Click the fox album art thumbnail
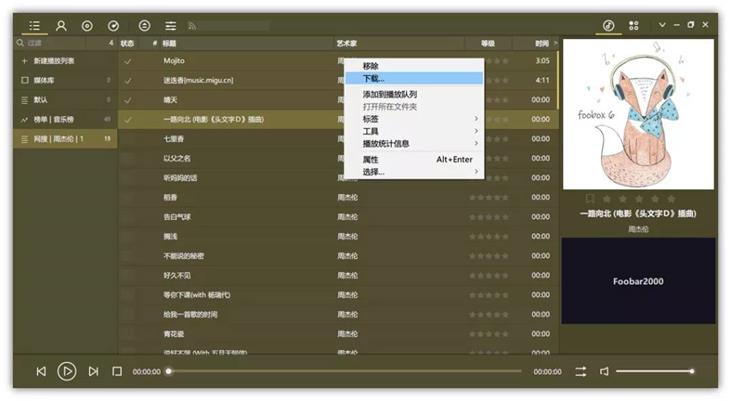This screenshot has width=731, height=401. pos(638,114)
